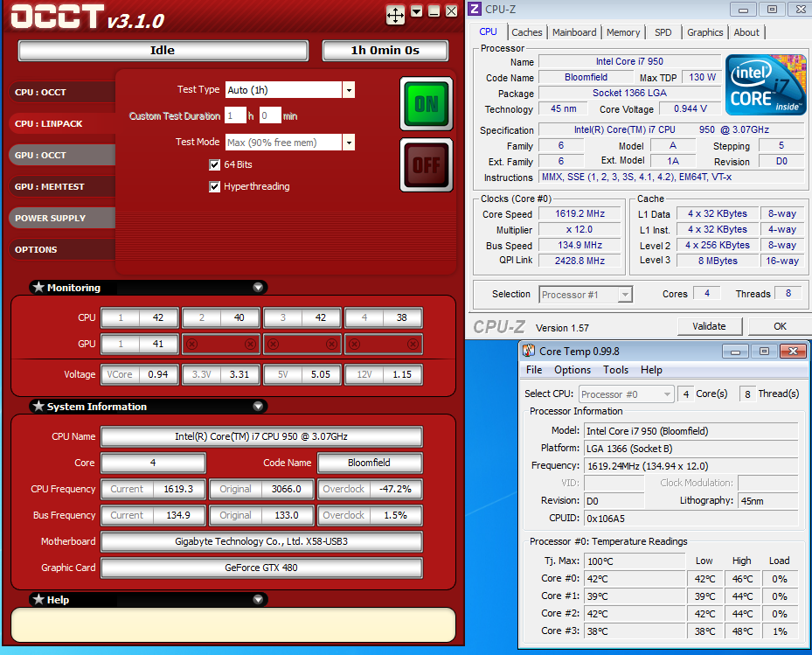
Task: Open the Test Mode dropdown
Action: 349,142
